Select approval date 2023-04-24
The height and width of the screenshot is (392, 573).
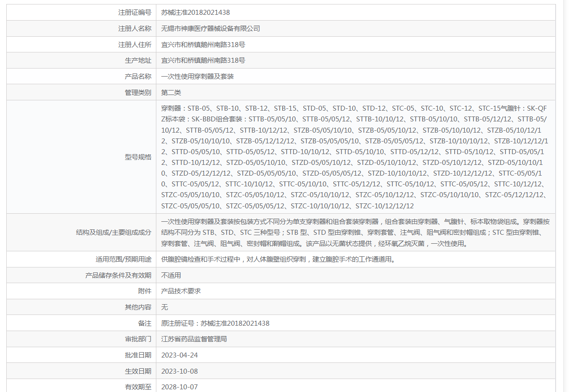click(180, 355)
